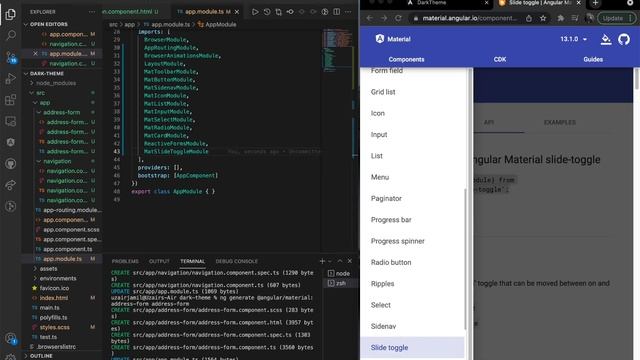
Task: Close the terminal panel with X
Action: click(350, 261)
